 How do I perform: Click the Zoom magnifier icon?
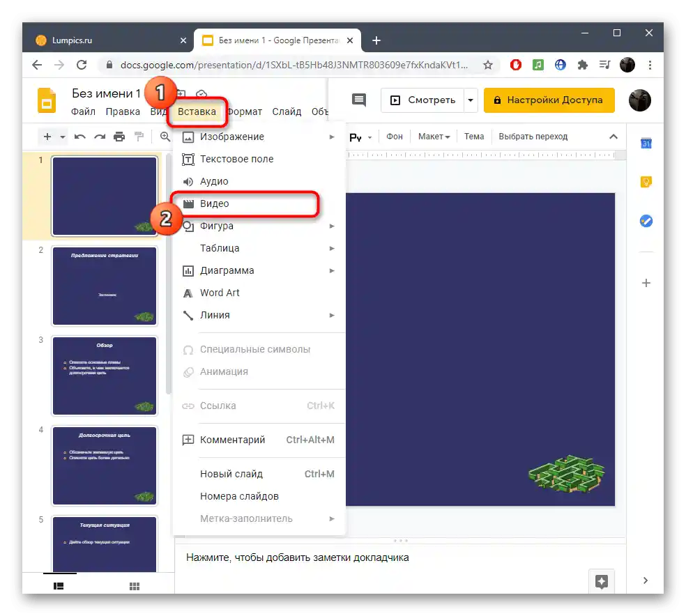pyautogui.click(x=165, y=137)
